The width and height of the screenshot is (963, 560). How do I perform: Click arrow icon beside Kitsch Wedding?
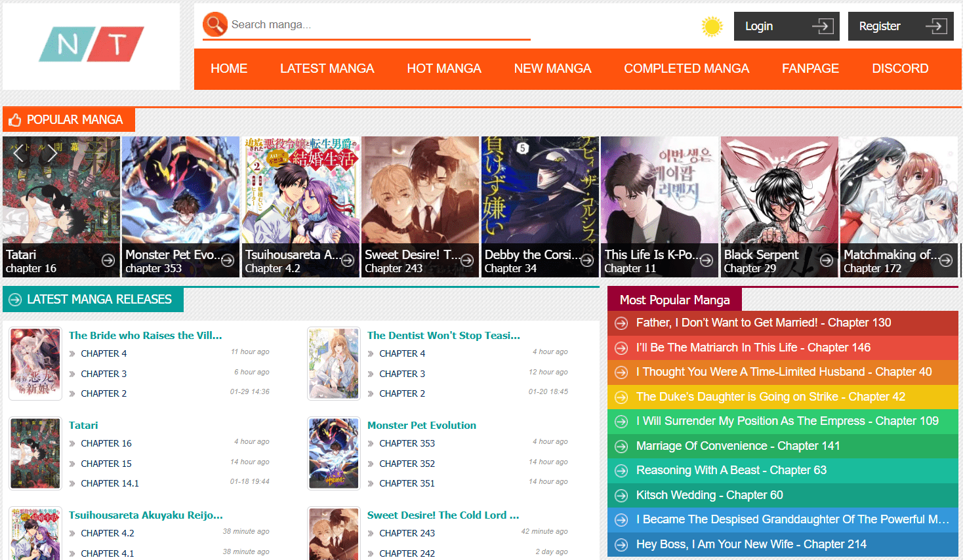[621, 496]
